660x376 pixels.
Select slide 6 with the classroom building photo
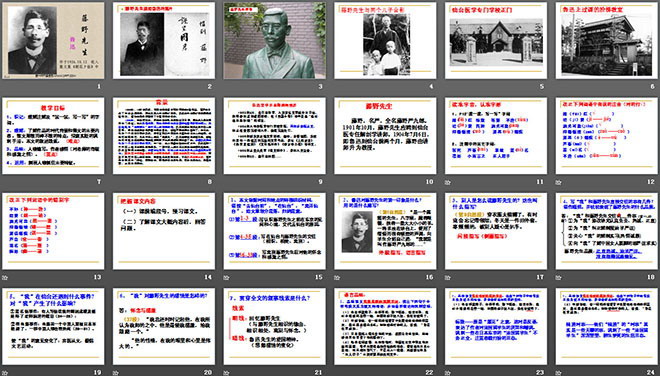pos(607,40)
